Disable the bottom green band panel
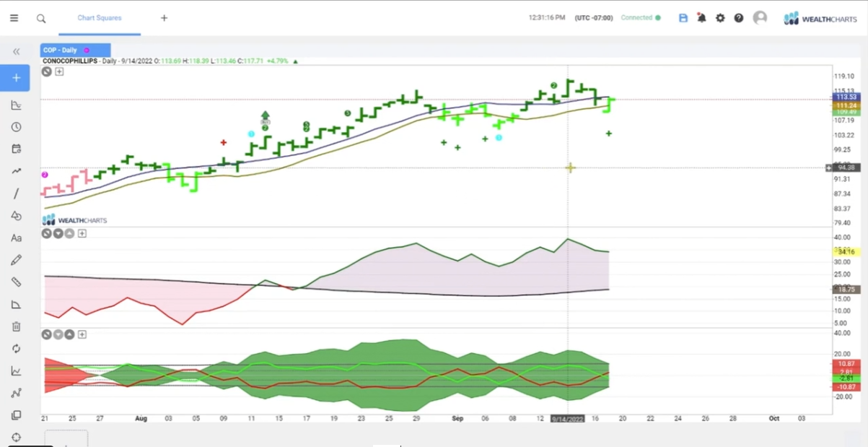This screenshot has height=447, width=868. 46,334
